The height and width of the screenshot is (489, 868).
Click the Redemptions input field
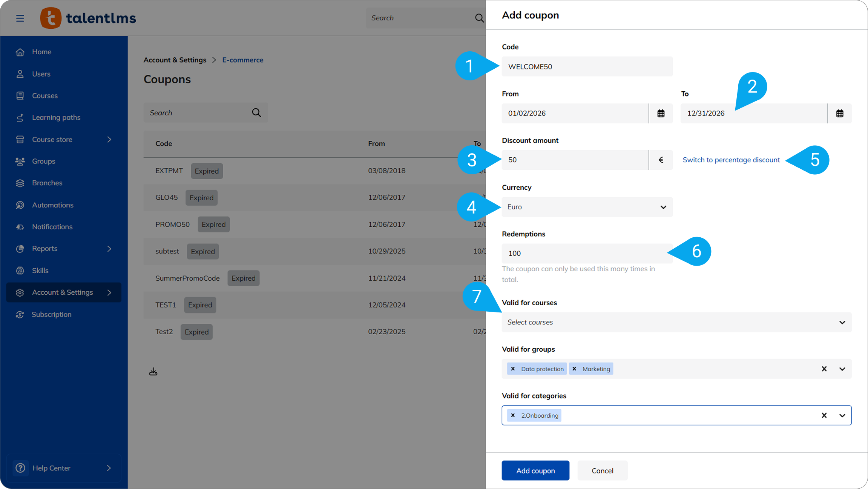coord(587,253)
